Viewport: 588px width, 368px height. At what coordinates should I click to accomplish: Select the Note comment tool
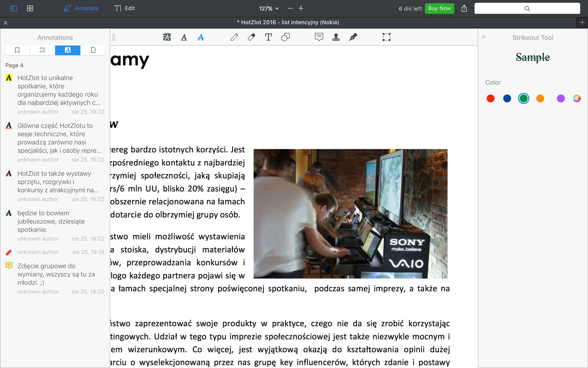pyautogui.click(x=319, y=37)
